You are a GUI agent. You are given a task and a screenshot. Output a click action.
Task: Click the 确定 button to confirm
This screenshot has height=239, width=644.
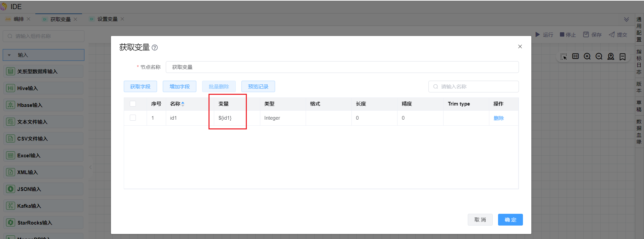[x=510, y=220]
